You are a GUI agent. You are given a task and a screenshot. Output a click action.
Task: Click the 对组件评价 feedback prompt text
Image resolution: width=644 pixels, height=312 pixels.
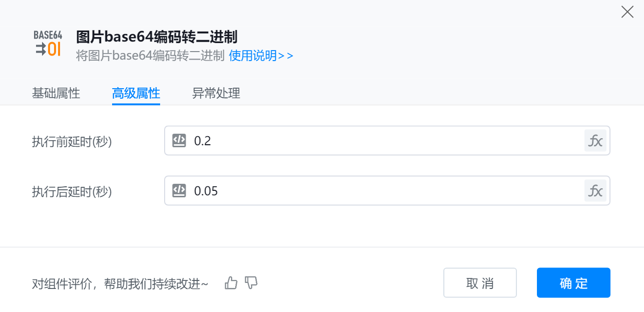coord(120,284)
